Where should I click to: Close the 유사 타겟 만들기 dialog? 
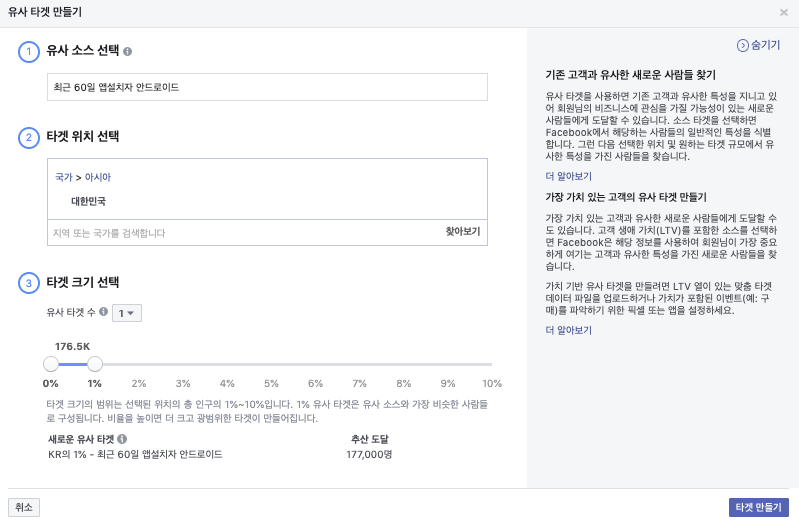point(784,12)
